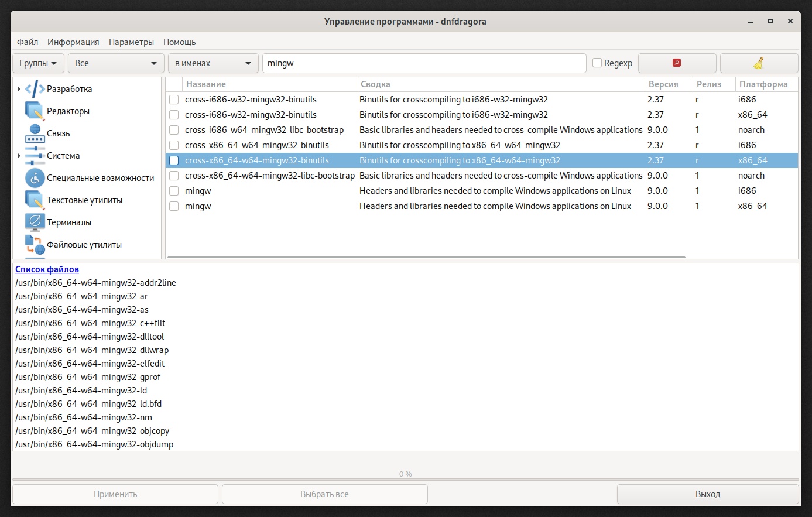Sort packages by Платформа column
Image resolution: width=812 pixels, height=517 pixels.
click(x=766, y=84)
